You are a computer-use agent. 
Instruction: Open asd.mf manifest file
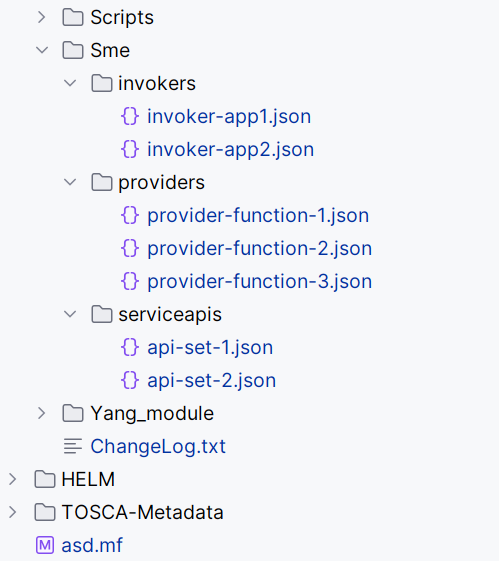92,545
